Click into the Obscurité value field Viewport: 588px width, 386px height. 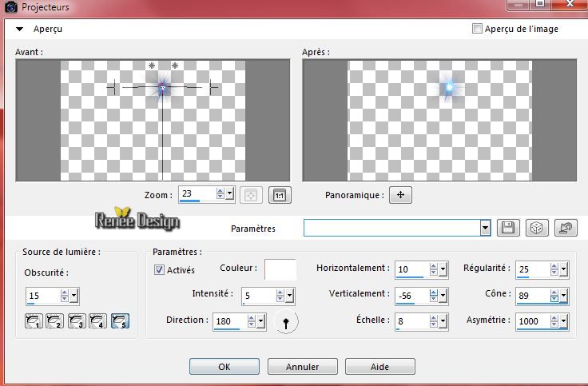coord(43,296)
